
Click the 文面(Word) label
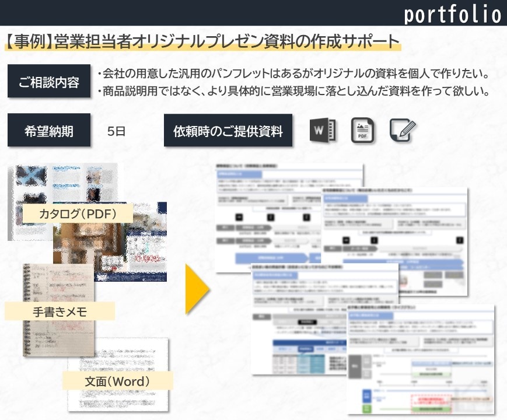click(117, 381)
